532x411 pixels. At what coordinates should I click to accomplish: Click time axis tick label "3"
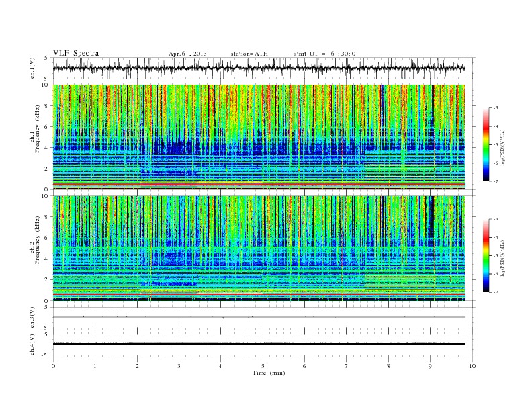(179, 366)
